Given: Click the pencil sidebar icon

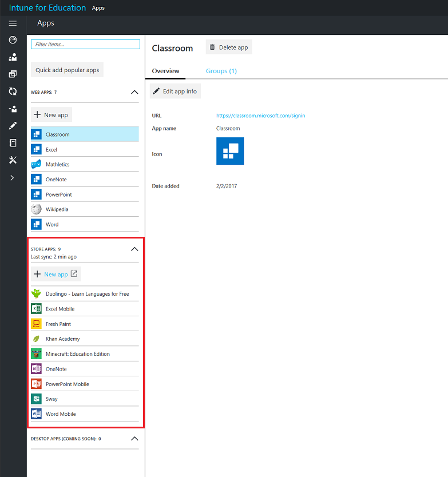Looking at the screenshot, I should (x=13, y=126).
